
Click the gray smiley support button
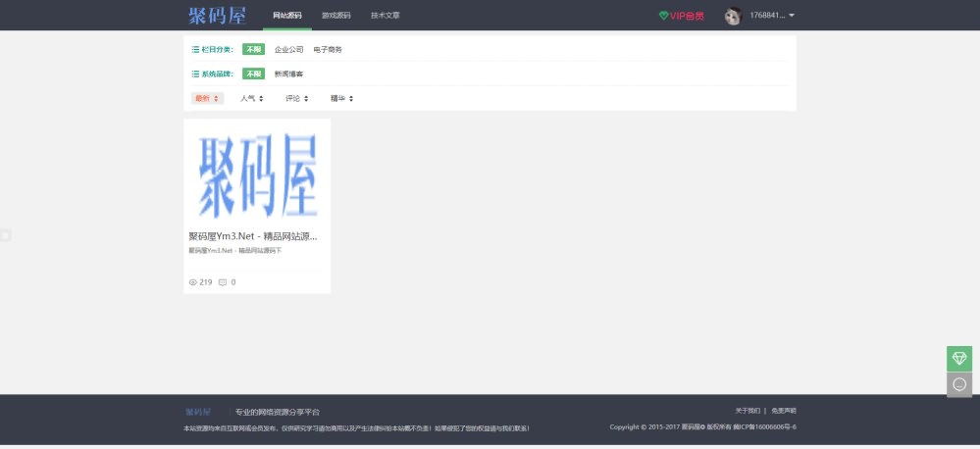tap(958, 384)
